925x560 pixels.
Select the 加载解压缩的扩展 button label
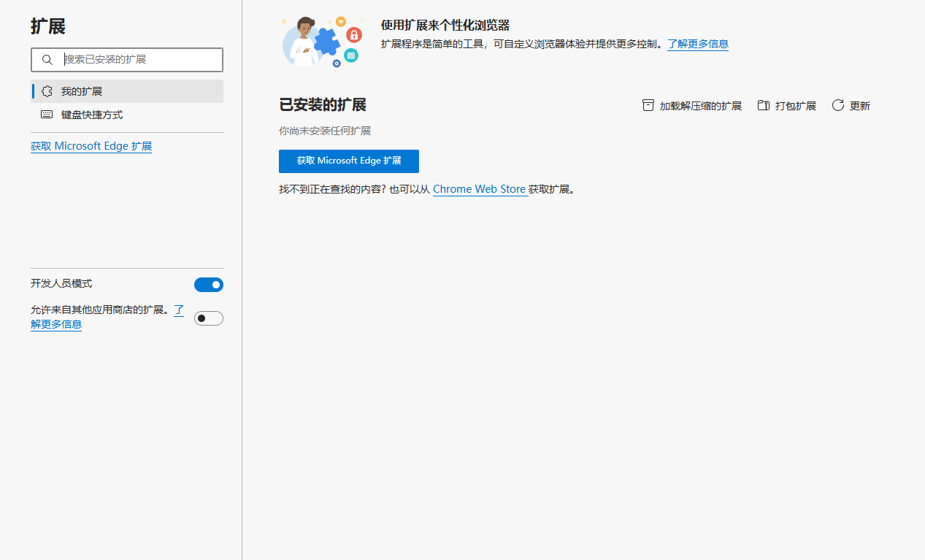click(x=701, y=106)
